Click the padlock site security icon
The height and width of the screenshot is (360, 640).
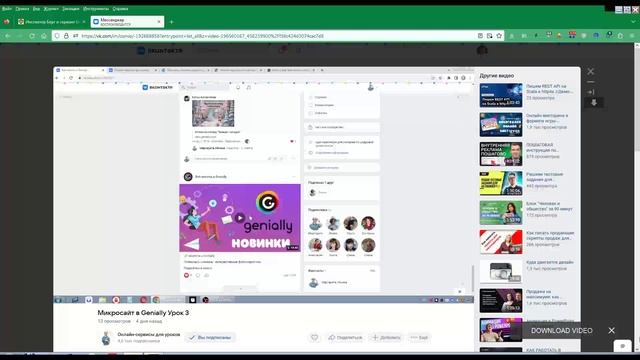tap(66, 36)
